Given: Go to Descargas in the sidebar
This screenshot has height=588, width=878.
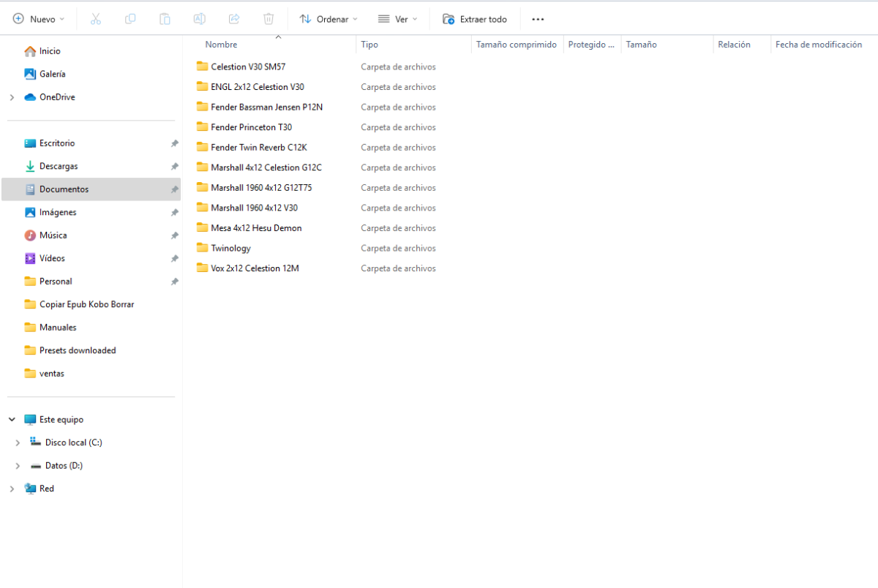Looking at the screenshot, I should (59, 166).
